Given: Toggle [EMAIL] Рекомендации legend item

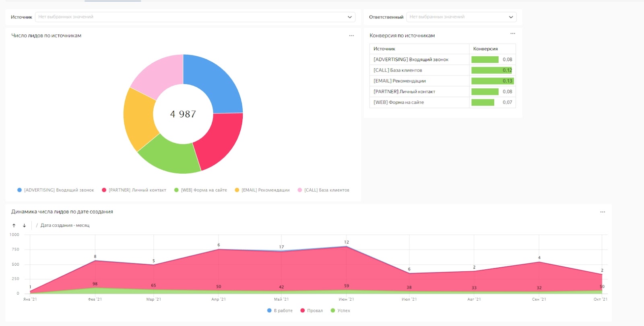Looking at the screenshot, I should pyautogui.click(x=262, y=190).
